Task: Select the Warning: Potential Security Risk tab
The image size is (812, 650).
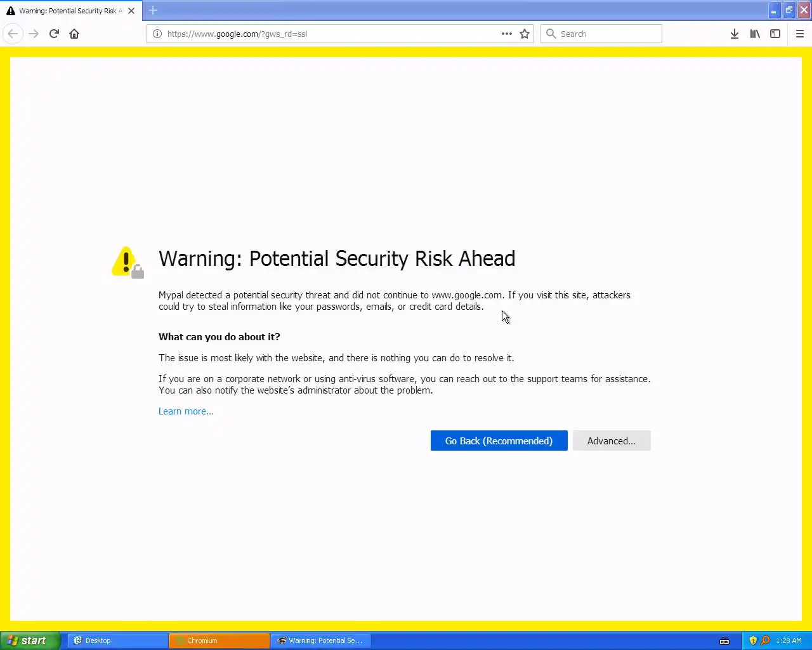Action: (x=71, y=11)
